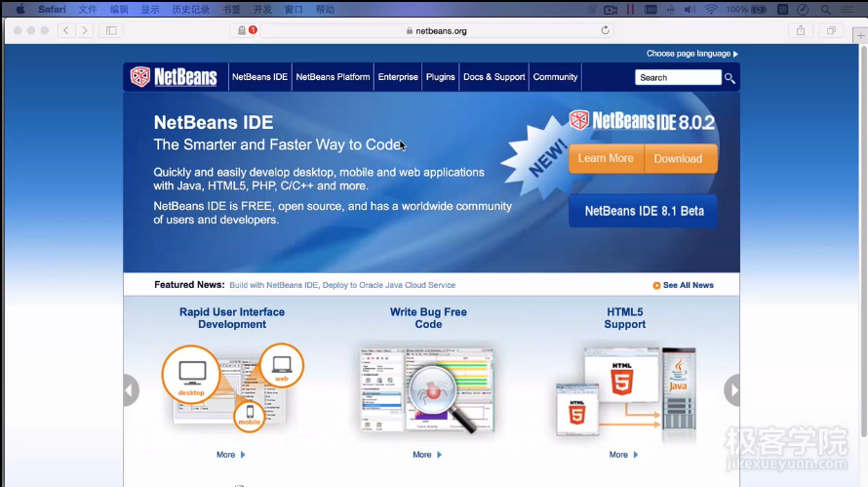Expand More under HTML5 Support

pos(623,455)
